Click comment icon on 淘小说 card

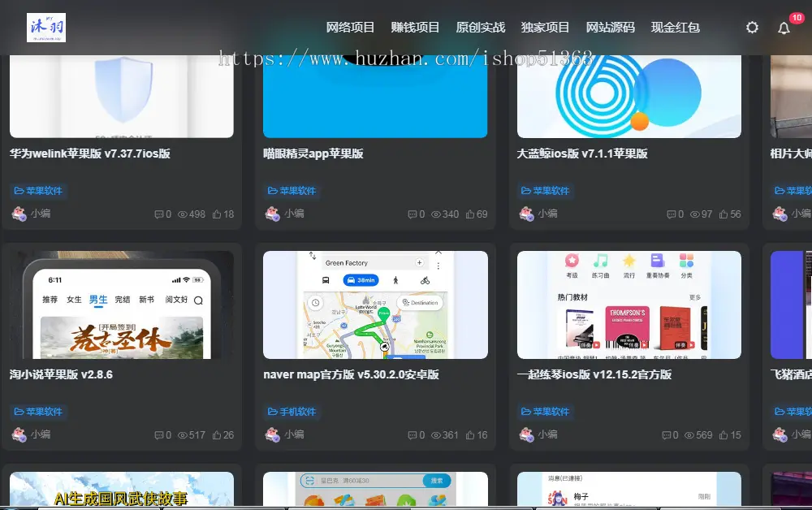pos(159,435)
